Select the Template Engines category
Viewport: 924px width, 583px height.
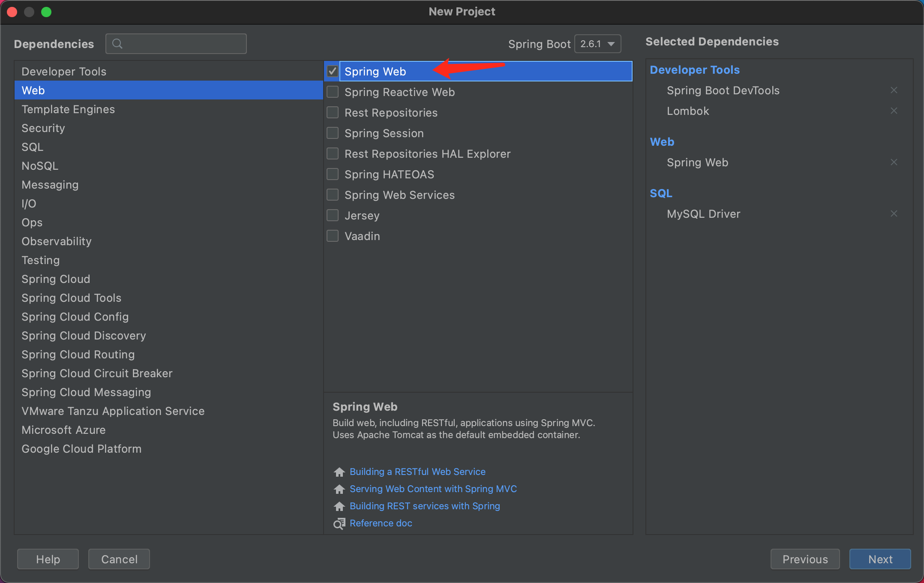click(x=68, y=109)
